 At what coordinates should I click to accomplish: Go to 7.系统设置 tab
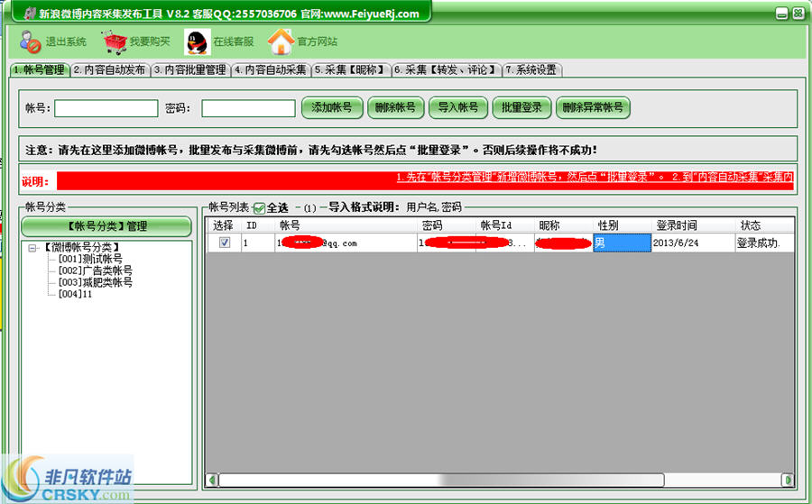click(531, 69)
